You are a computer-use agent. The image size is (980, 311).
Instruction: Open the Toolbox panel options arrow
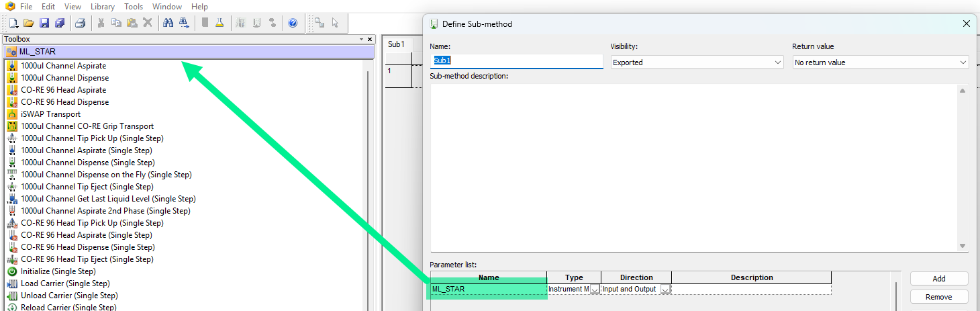click(x=361, y=40)
